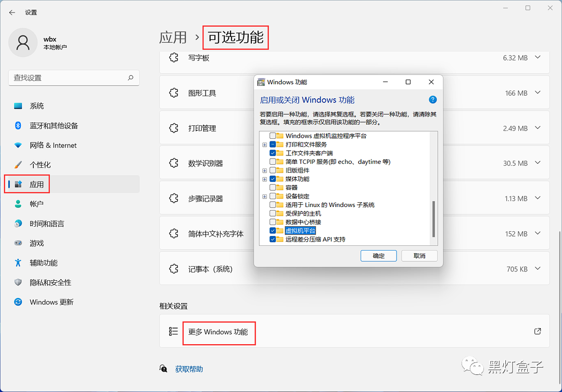
Task: Check 容器 checkbox
Action: pyautogui.click(x=273, y=187)
